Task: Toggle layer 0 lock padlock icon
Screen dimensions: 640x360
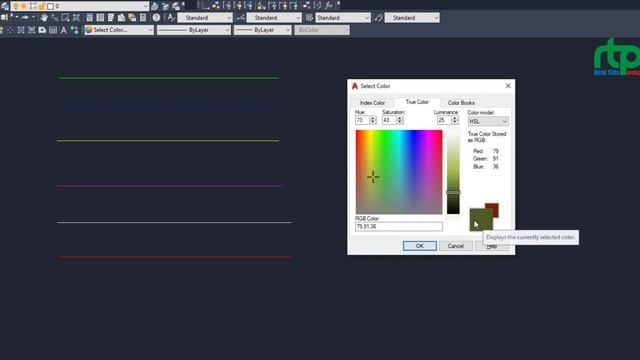Action: (x=42, y=6)
